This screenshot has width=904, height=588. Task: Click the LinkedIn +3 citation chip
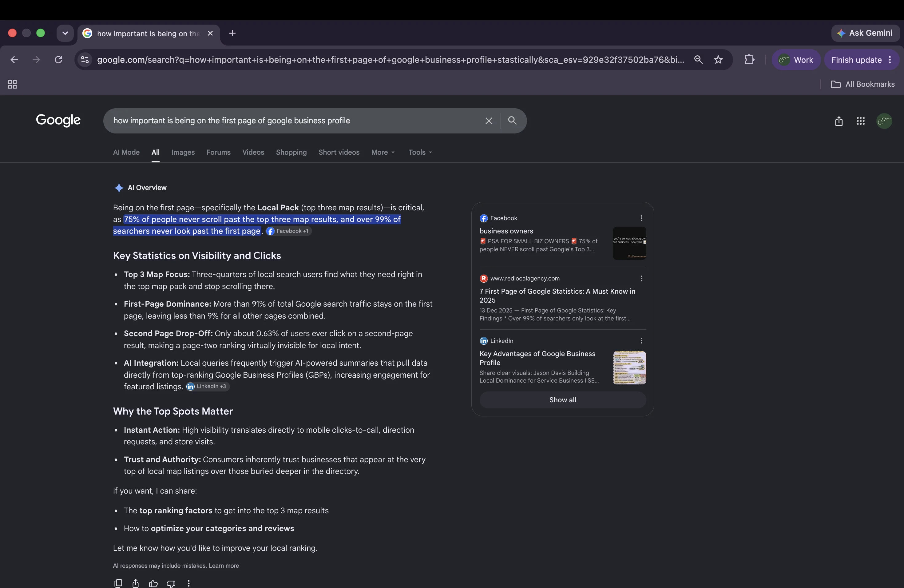207,386
